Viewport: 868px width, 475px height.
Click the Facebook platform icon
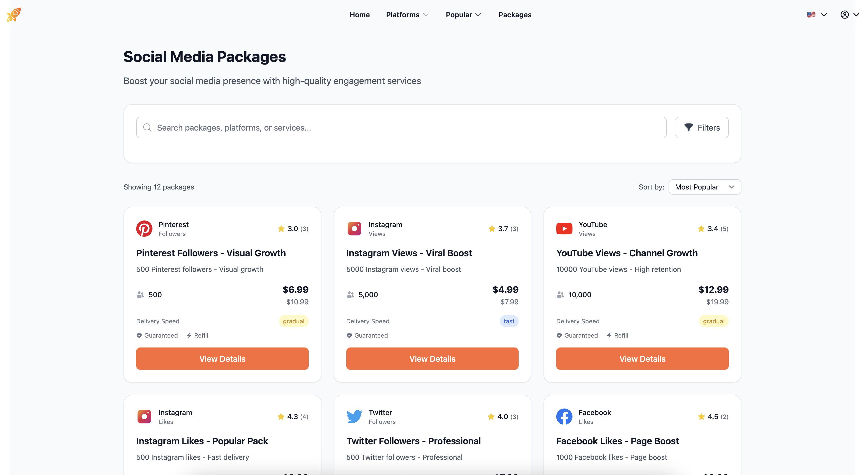tap(564, 417)
